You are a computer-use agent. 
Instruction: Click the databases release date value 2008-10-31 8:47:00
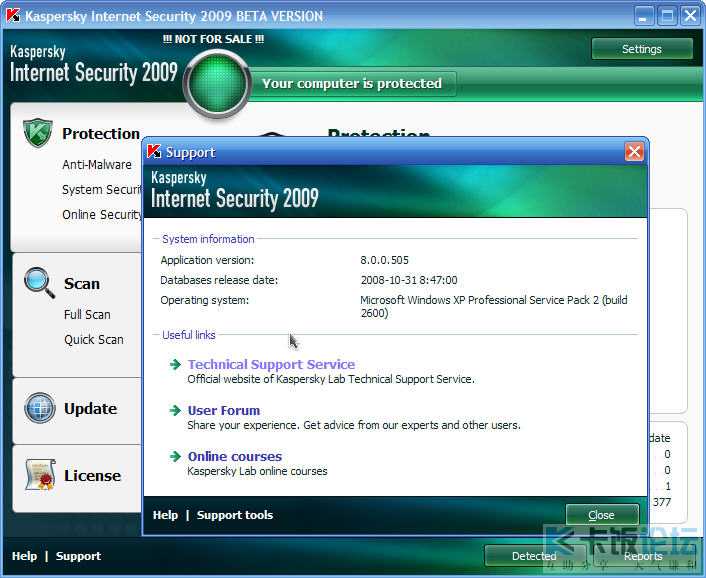click(x=409, y=280)
